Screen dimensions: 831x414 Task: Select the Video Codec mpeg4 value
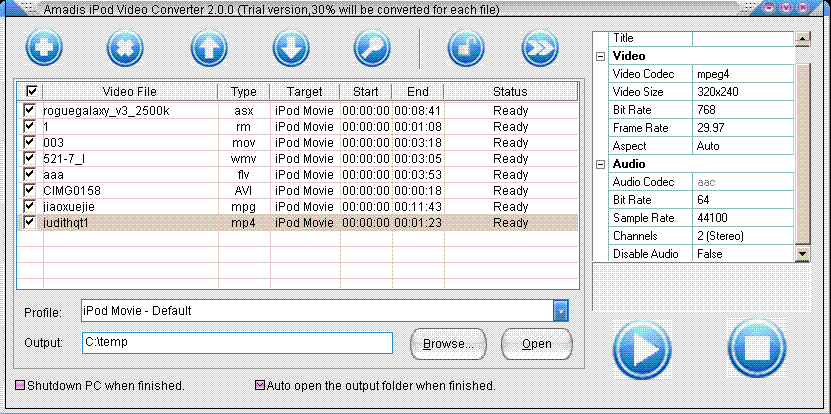click(743, 74)
